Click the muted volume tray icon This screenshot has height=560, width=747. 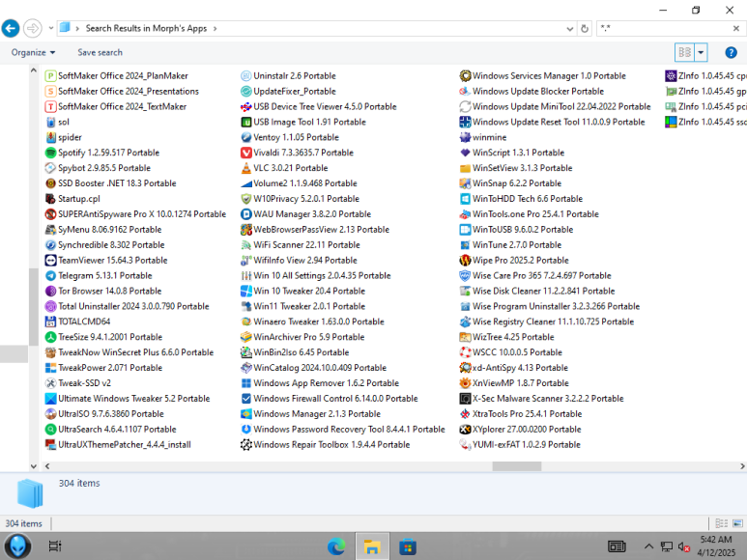pyautogui.click(x=683, y=547)
